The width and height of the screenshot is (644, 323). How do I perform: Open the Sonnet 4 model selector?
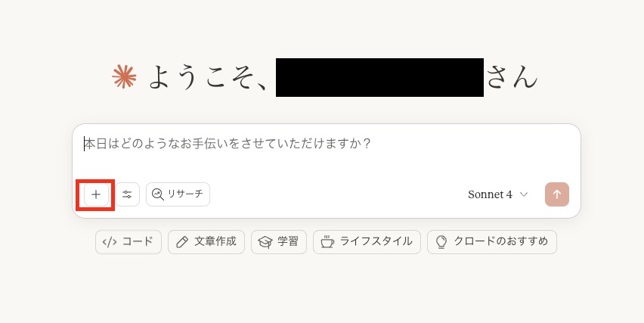(x=498, y=194)
